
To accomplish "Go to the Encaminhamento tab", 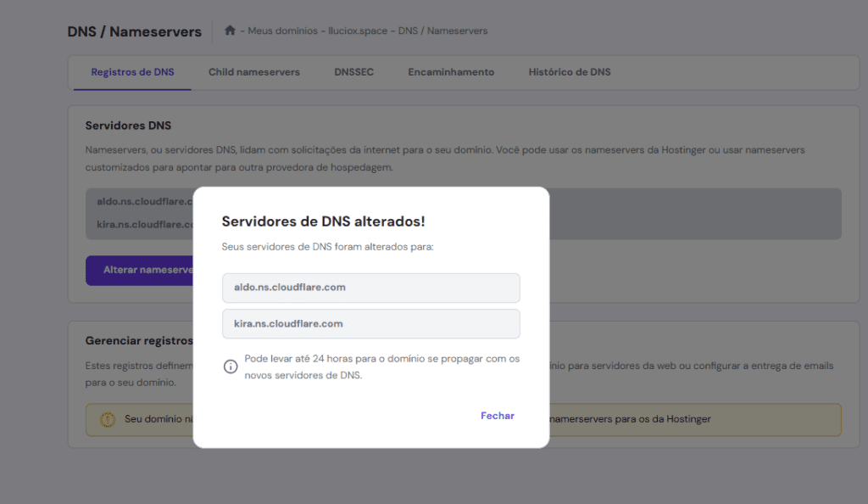I will (x=451, y=72).
